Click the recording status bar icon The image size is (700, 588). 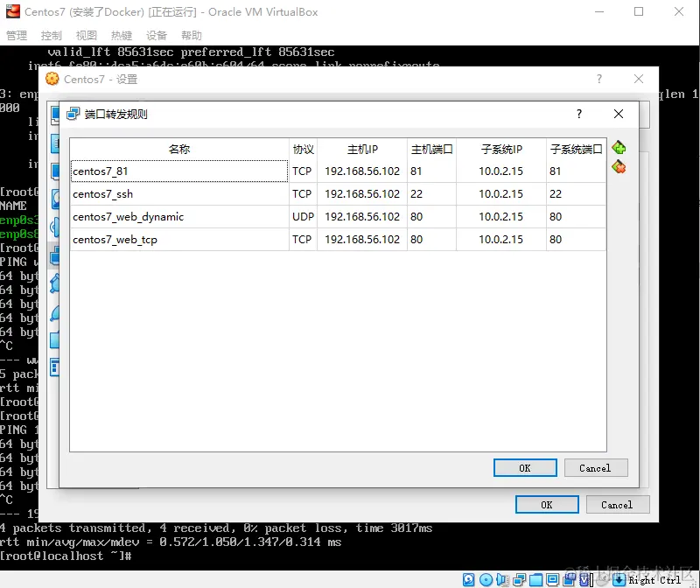[x=570, y=579]
